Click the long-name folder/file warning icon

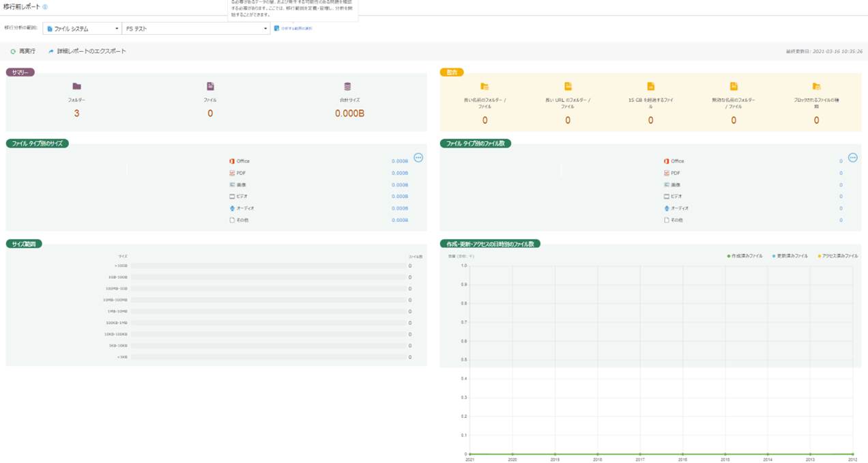pyautogui.click(x=484, y=87)
